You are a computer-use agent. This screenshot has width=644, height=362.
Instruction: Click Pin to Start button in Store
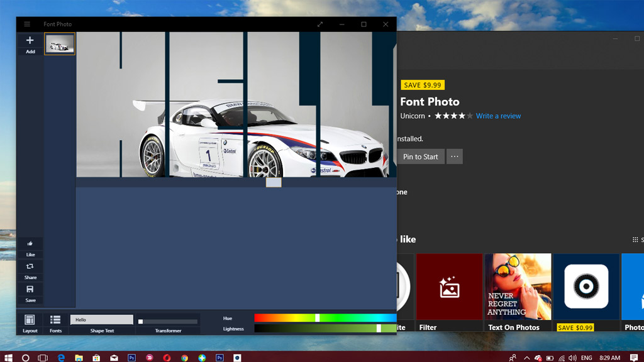pyautogui.click(x=420, y=156)
